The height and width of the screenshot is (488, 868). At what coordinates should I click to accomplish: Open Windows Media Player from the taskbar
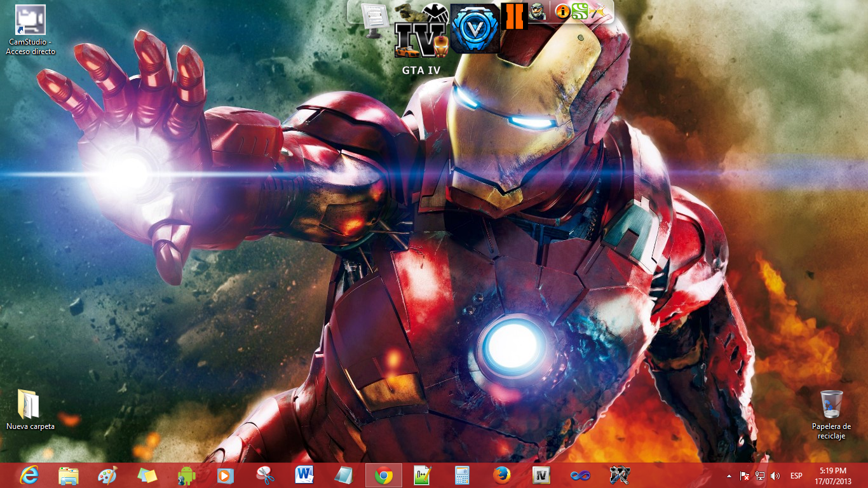(226, 475)
